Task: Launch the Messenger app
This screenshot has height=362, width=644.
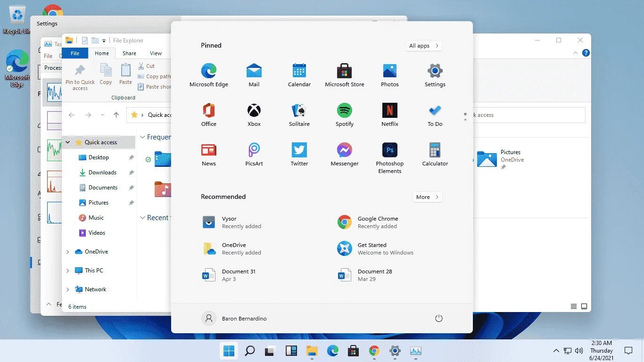Action: tap(345, 155)
